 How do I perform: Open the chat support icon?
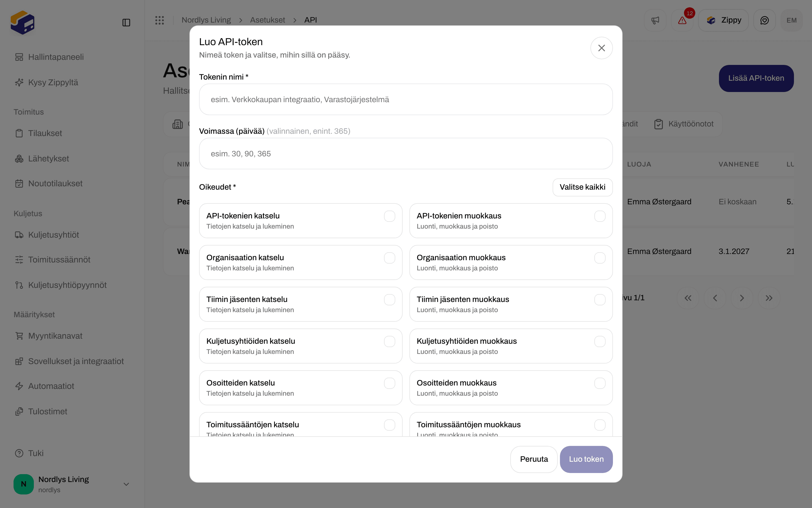click(764, 21)
